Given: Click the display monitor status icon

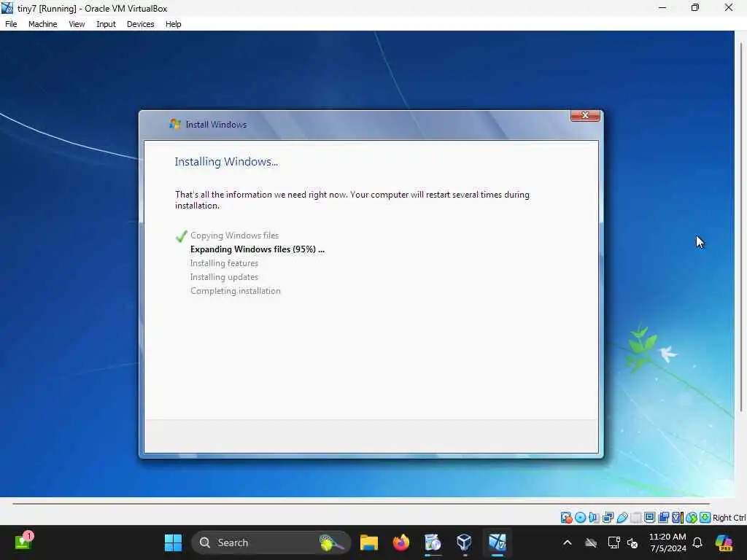Looking at the screenshot, I should pyautogui.click(x=649, y=518).
